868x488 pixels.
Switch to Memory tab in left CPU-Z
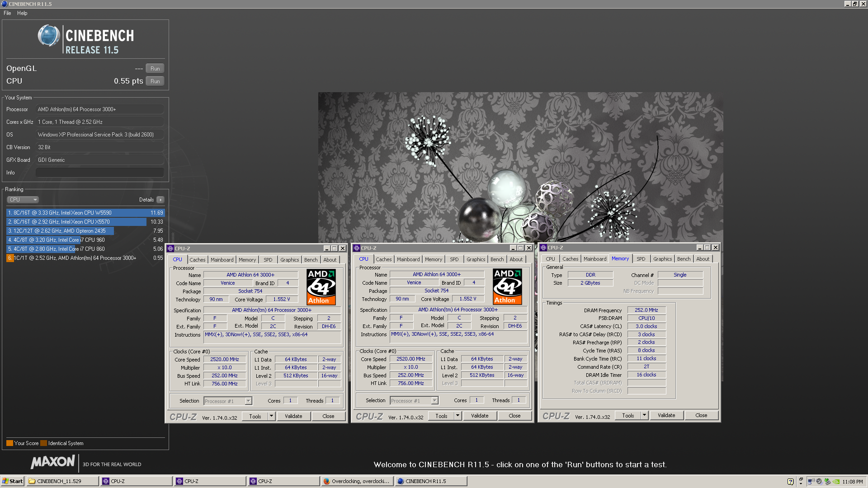pyautogui.click(x=247, y=260)
